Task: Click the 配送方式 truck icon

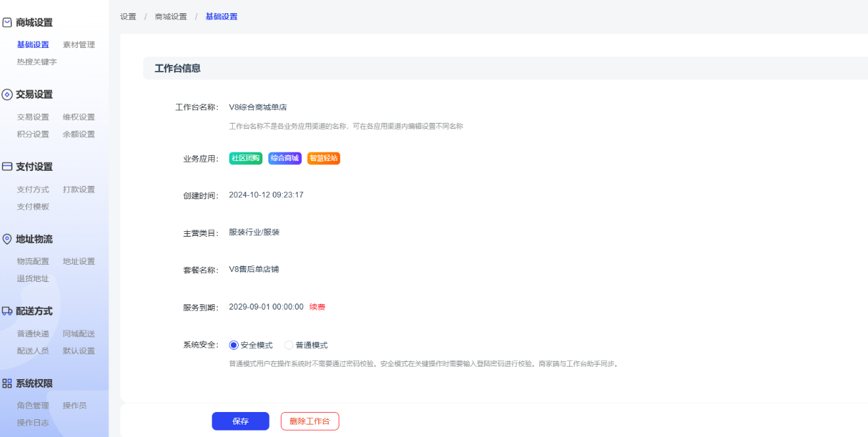Action: pos(7,311)
